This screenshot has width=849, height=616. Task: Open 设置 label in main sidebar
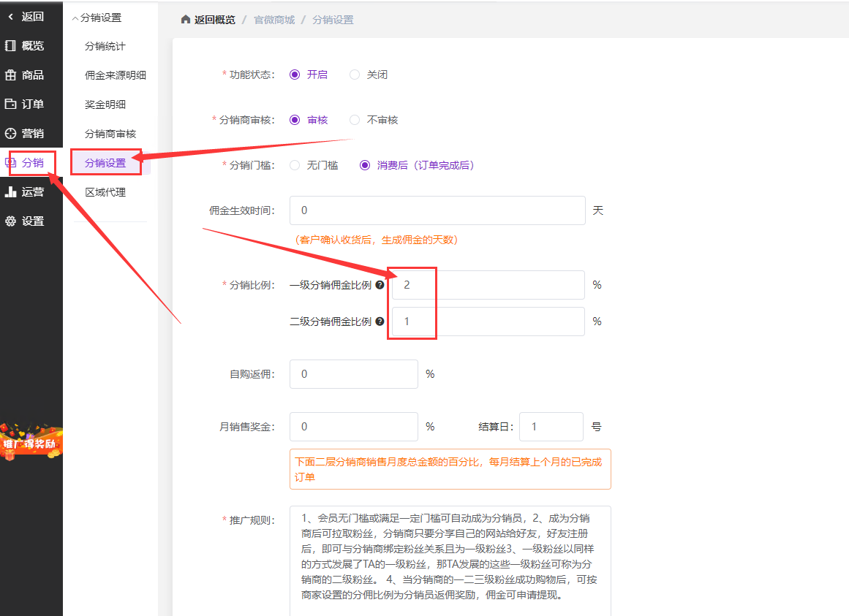coord(32,221)
